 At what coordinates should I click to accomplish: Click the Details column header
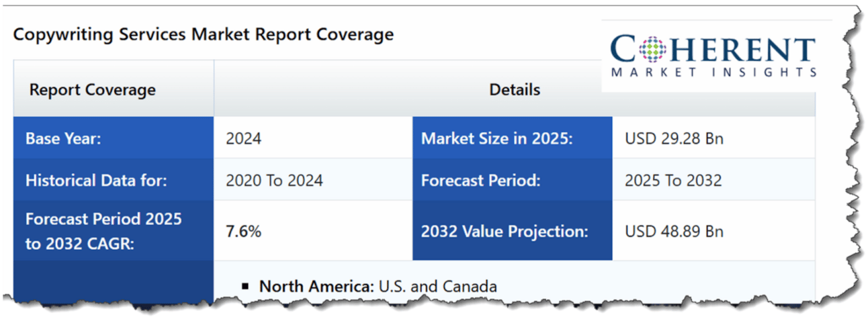click(515, 89)
